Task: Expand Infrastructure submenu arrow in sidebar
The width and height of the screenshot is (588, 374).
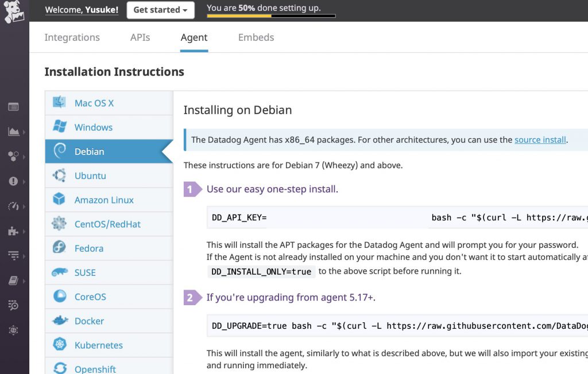Action: click(24, 157)
